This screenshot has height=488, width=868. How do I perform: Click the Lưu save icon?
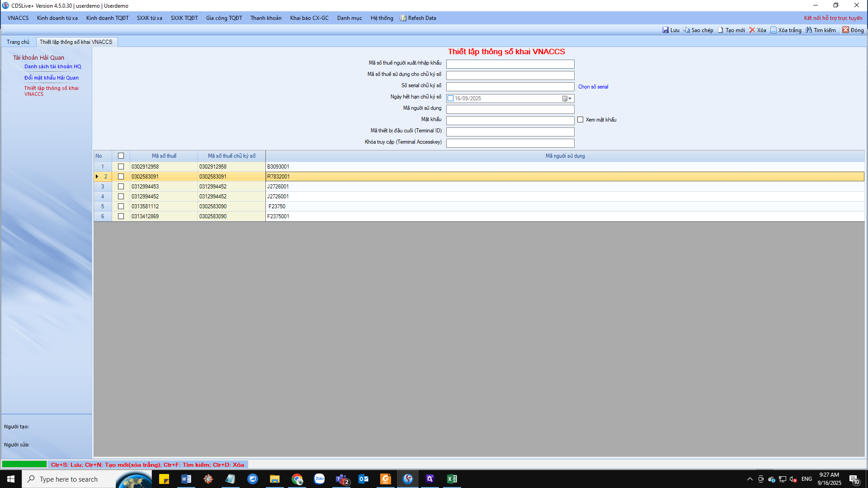tap(665, 30)
